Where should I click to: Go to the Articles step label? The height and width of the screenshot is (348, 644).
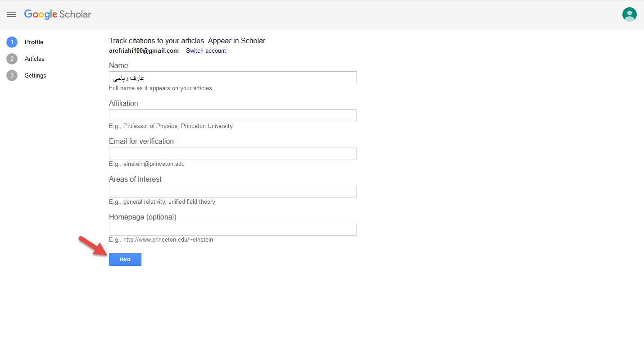coord(35,59)
